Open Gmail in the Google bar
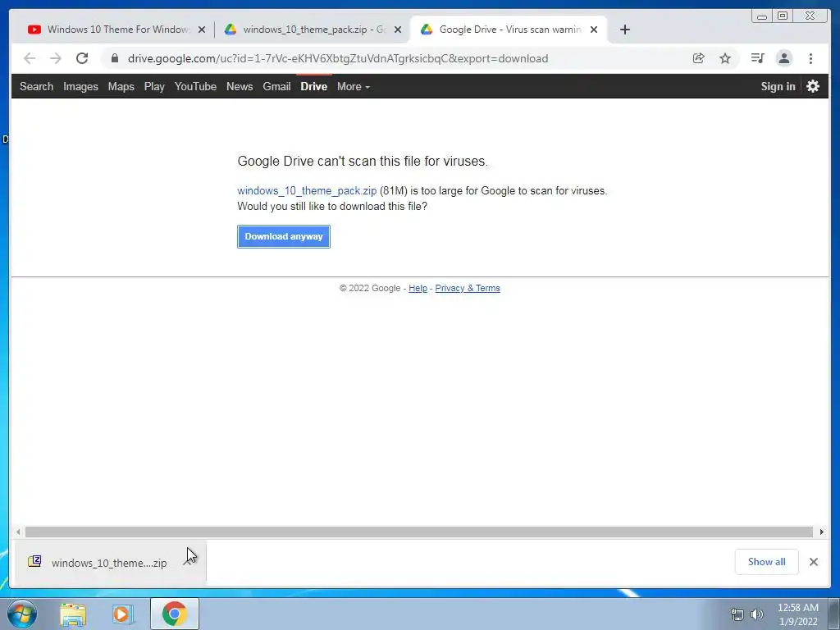The image size is (840, 630). click(276, 86)
